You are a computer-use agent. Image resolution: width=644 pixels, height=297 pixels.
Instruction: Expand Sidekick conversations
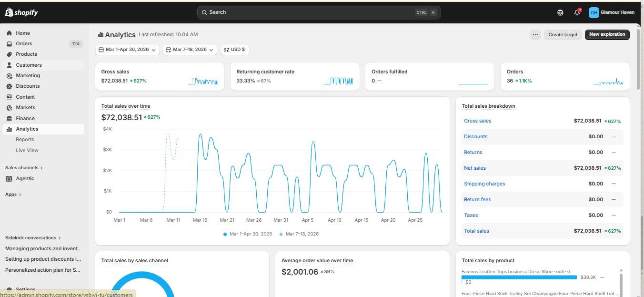coord(33,238)
